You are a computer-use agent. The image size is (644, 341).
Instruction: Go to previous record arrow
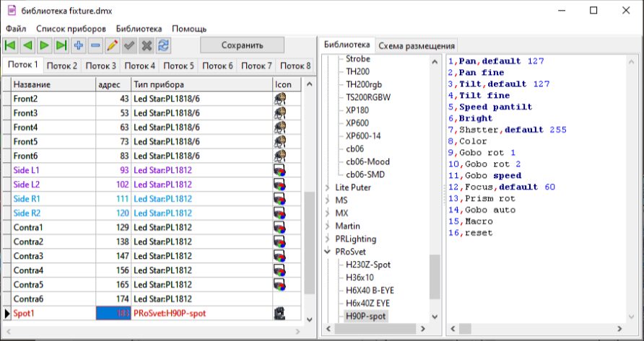(x=27, y=45)
